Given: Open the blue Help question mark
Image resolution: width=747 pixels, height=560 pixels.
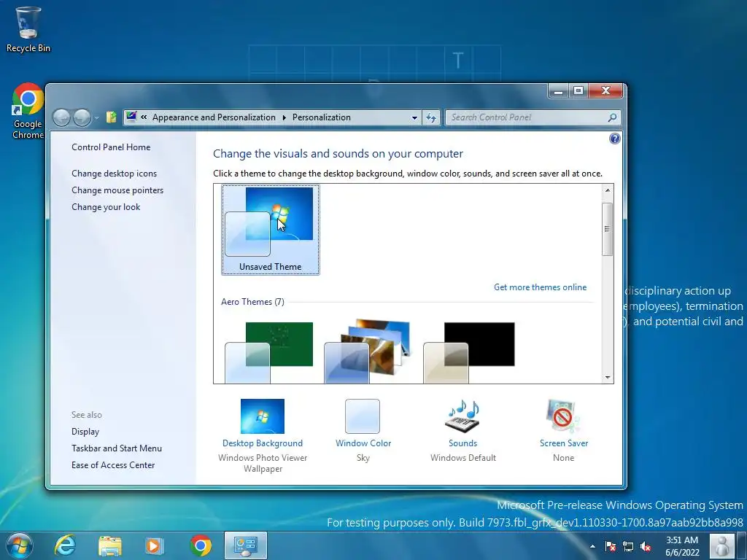Looking at the screenshot, I should pyautogui.click(x=614, y=139).
